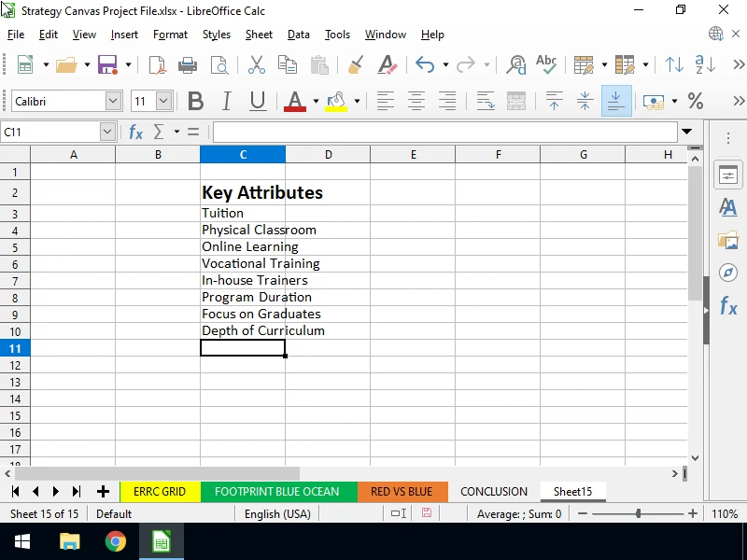Apply the yellow background color
Viewport: 747px width, 560px height.
(336, 102)
